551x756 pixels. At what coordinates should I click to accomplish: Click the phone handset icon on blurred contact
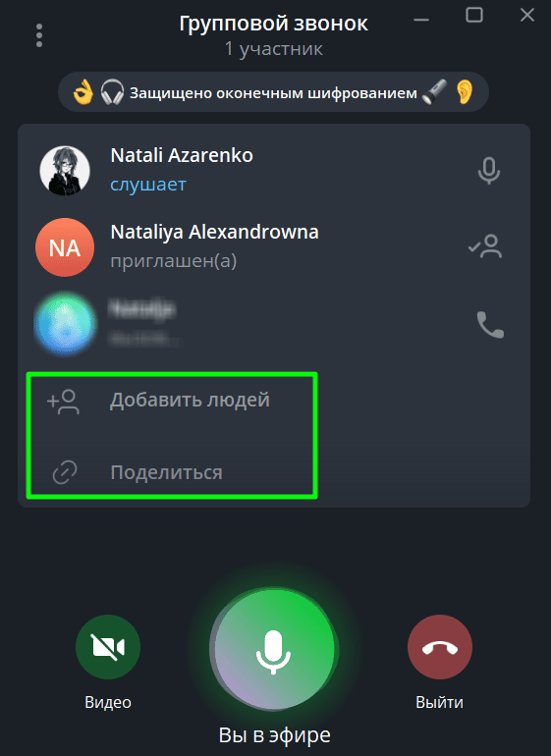[x=490, y=324]
